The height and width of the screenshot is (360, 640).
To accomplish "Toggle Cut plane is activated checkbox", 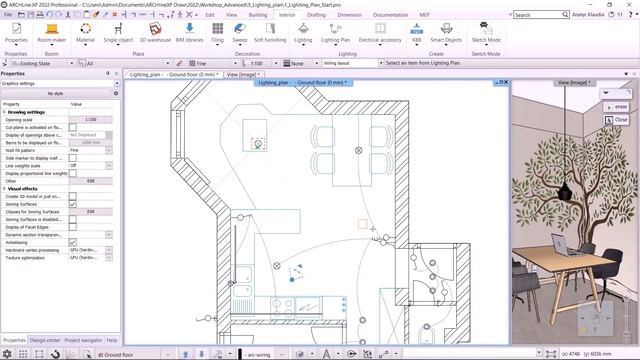I will [73, 127].
